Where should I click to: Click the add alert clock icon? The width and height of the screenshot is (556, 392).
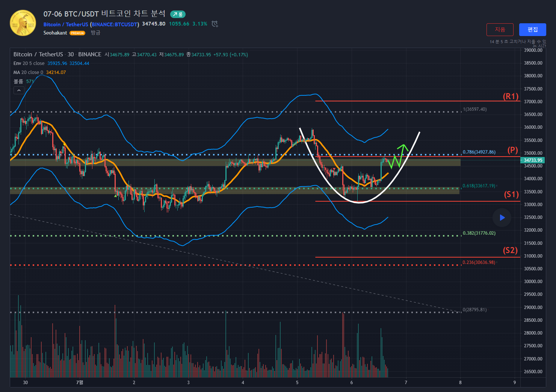point(215,24)
